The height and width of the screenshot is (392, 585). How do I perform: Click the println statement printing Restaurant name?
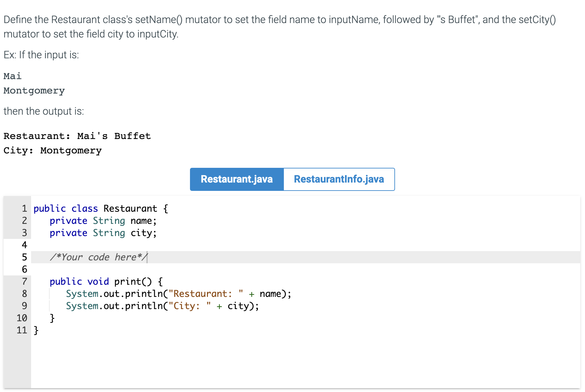tap(178, 293)
